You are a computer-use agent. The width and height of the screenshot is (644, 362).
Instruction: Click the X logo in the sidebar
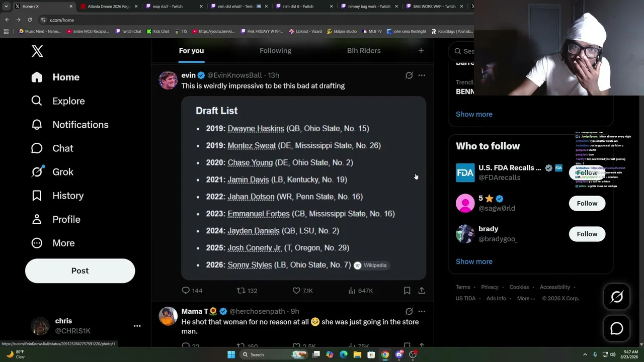pos(37,51)
